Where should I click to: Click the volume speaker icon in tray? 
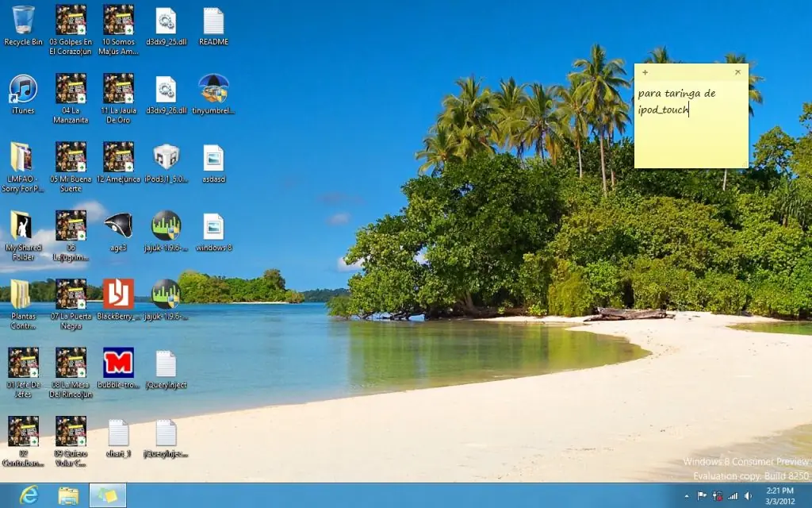(748, 495)
